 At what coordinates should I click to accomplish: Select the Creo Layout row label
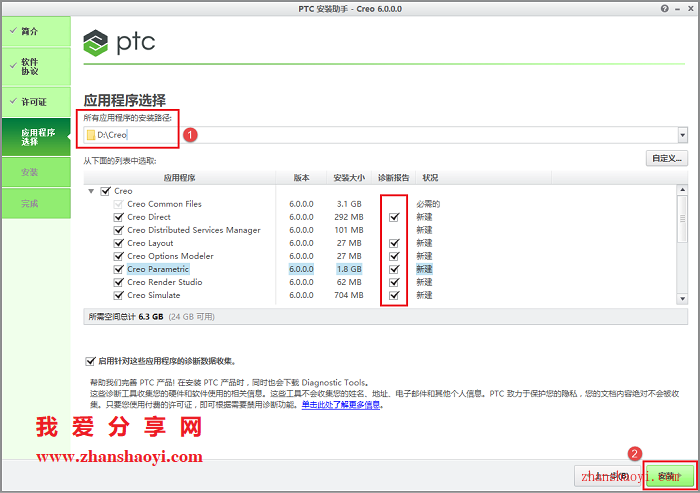point(150,243)
